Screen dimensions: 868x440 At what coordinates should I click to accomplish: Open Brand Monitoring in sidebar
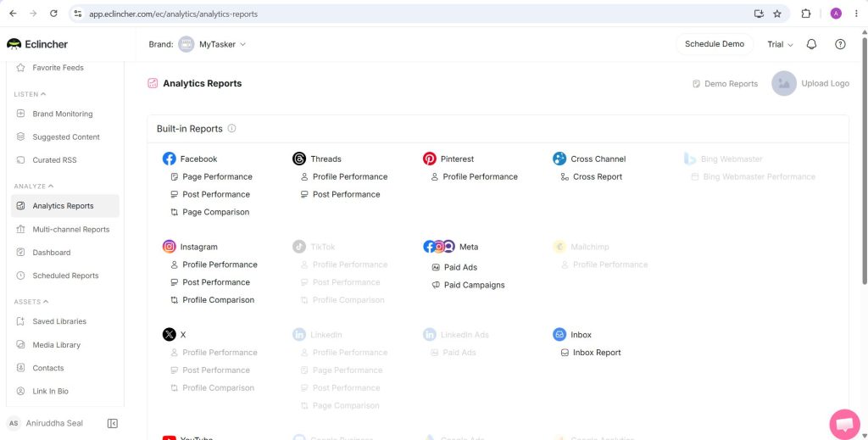64,114
